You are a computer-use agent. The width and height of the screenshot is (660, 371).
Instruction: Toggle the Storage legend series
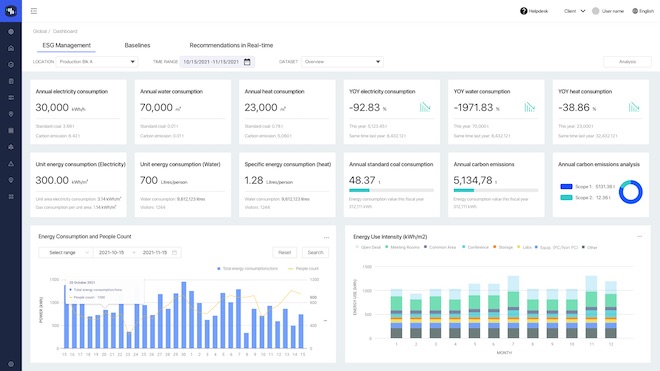503,247
